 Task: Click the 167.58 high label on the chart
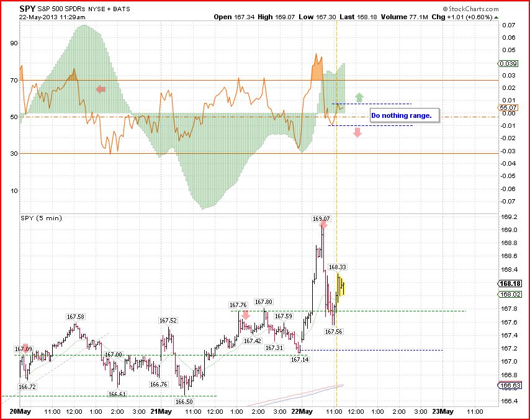click(76, 316)
